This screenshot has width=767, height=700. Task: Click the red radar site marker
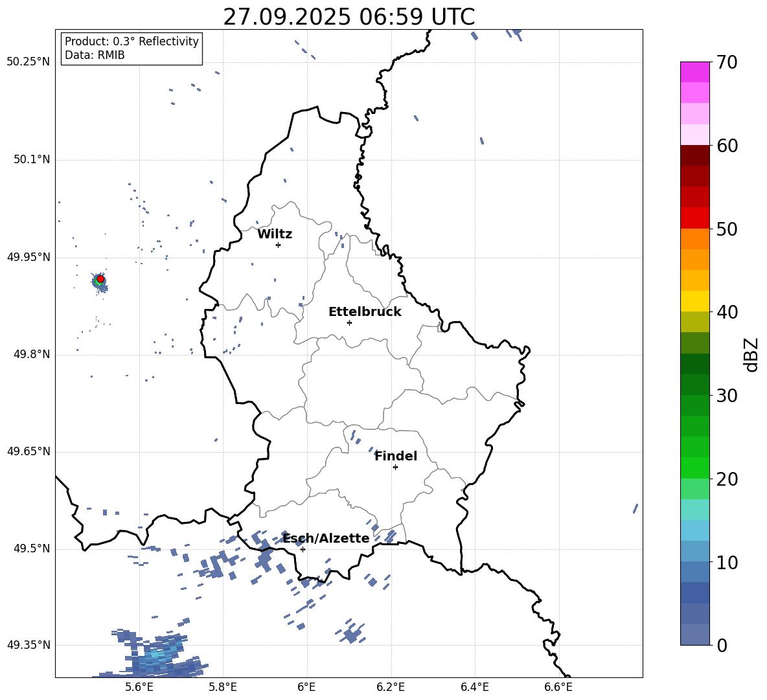(100, 279)
